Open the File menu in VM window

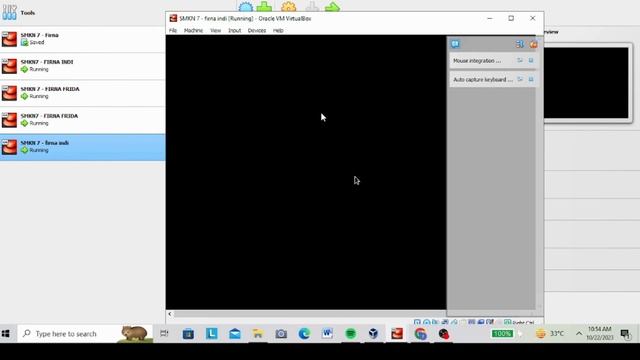click(x=173, y=31)
